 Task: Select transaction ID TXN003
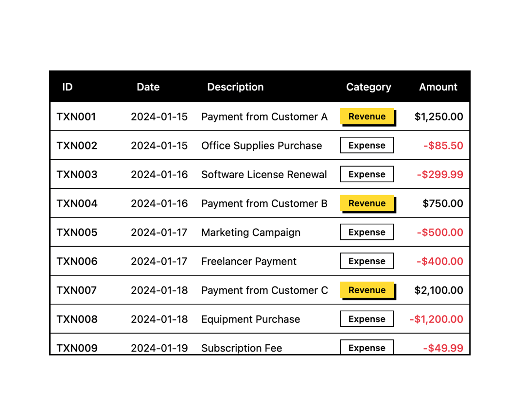pos(77,174)
